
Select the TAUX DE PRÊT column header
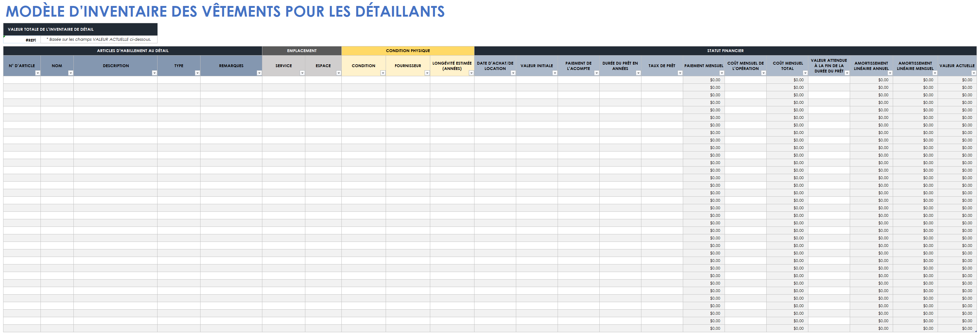(x=662, y=66)
